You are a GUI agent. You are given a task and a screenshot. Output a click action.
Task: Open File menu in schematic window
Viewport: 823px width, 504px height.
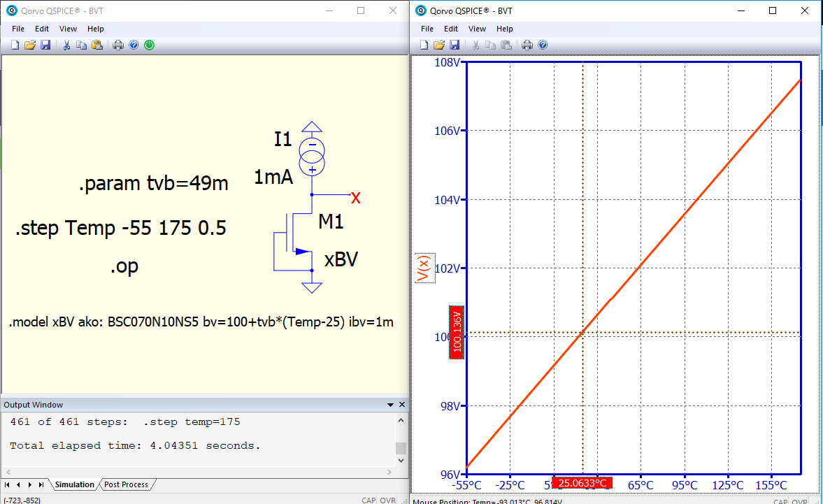point(18,29)
